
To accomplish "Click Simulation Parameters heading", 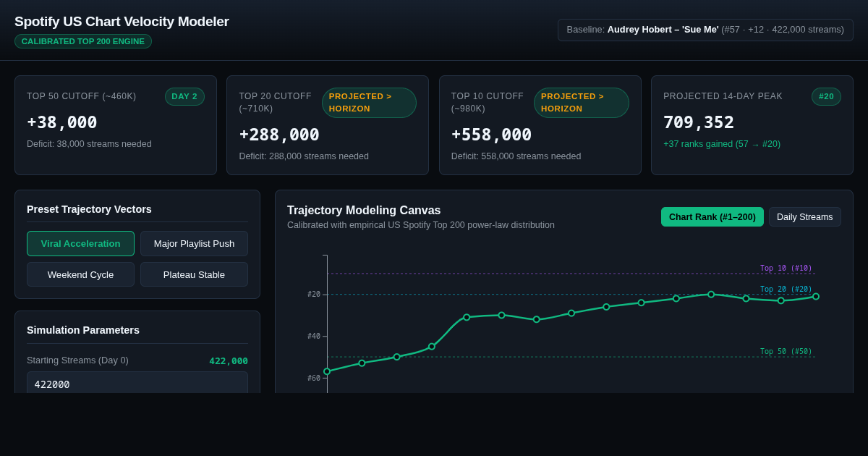I will [83, 330].
